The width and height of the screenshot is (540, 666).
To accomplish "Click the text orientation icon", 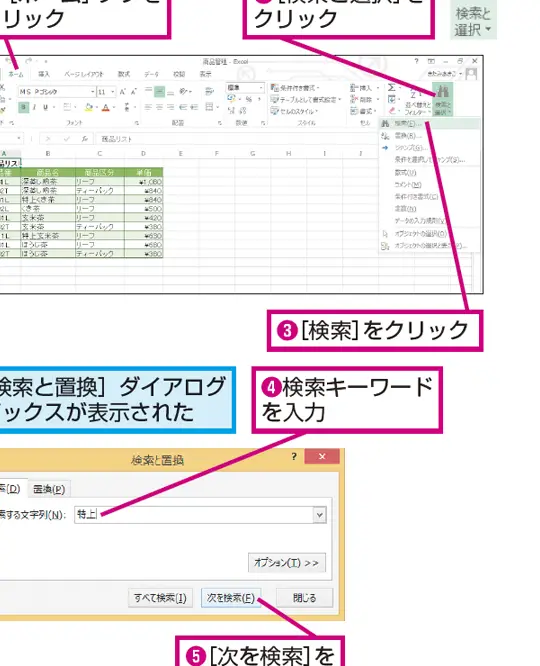I will [x=183, y=91].
